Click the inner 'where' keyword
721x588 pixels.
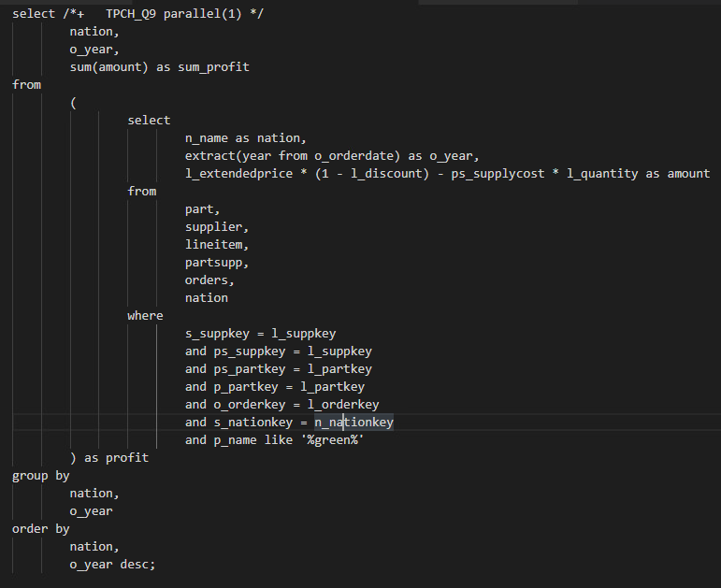[x=145, y=316]
